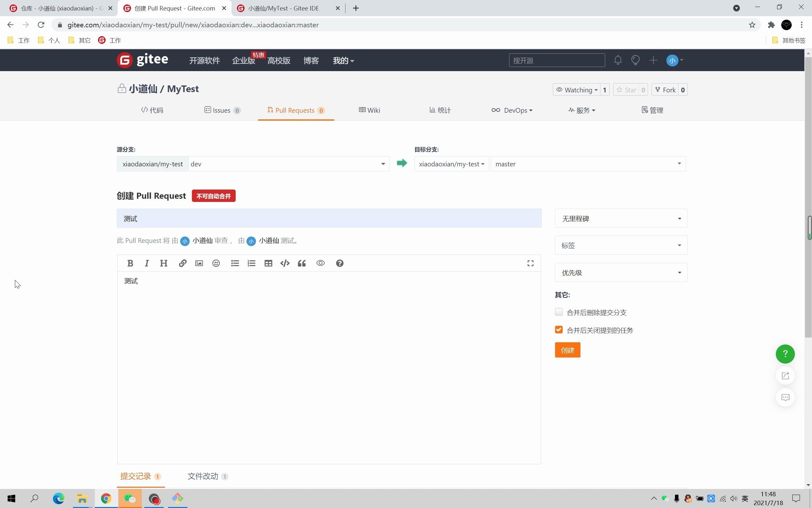Insert a hyperlink with link icon

coord(182,264)
